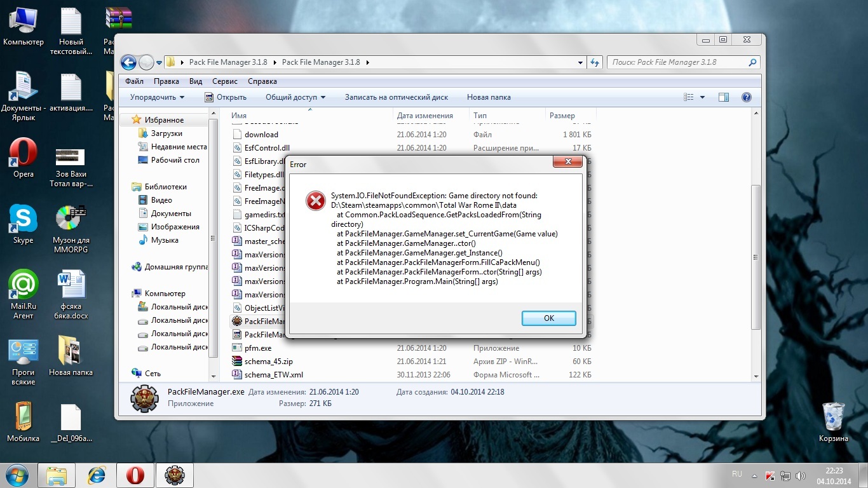Close the Error dialog with X button

pyautogui.click(x=567, y=162)
